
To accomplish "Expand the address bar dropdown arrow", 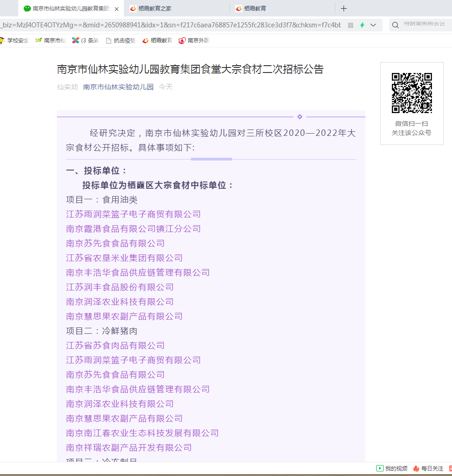I will click(x=373, y=25).
